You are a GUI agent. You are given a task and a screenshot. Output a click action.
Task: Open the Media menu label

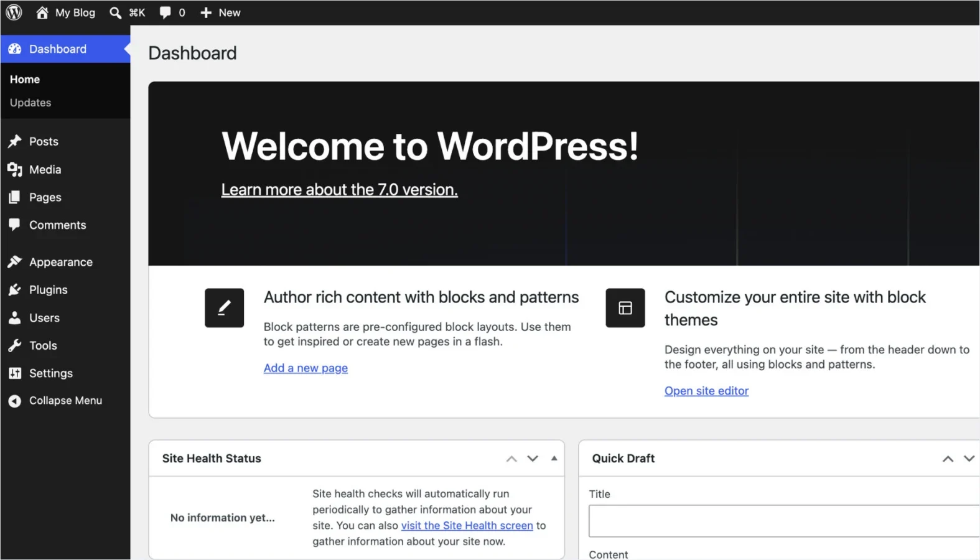coord(45,169)
